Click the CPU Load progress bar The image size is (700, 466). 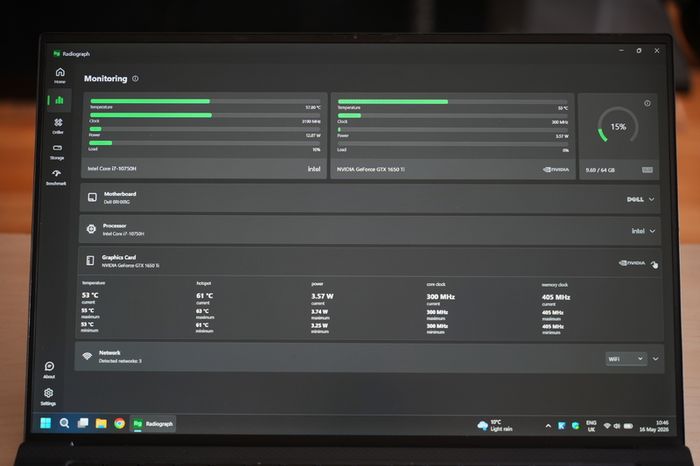(x=204, y=143)
